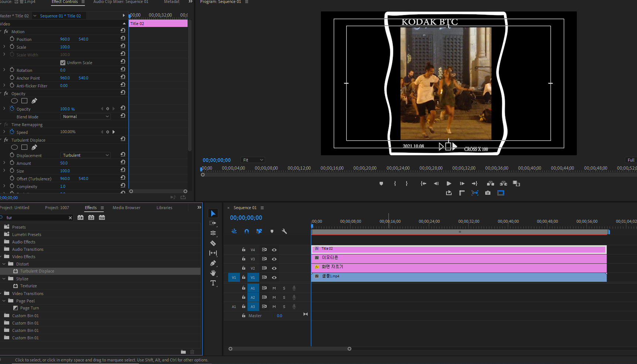Click the Lift button
637x364 pixels.
click(490, 183)
